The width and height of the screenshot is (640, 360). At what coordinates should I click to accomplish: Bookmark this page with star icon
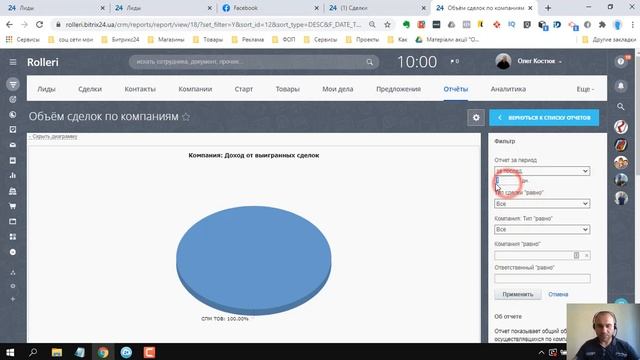(387, 24)
